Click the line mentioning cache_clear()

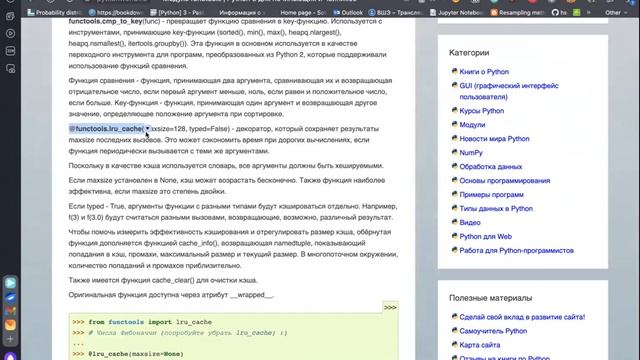163,280
